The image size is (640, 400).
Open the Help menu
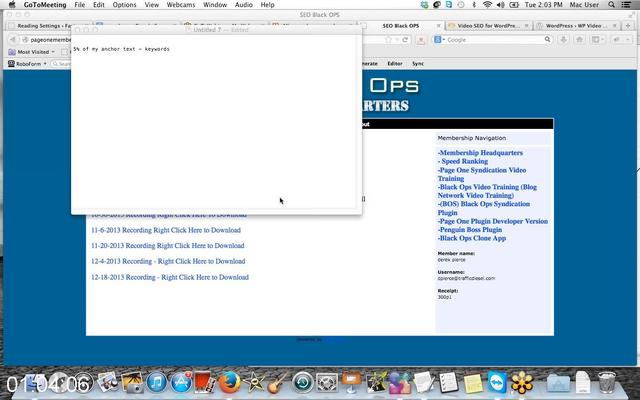click(x=267, y=5)
